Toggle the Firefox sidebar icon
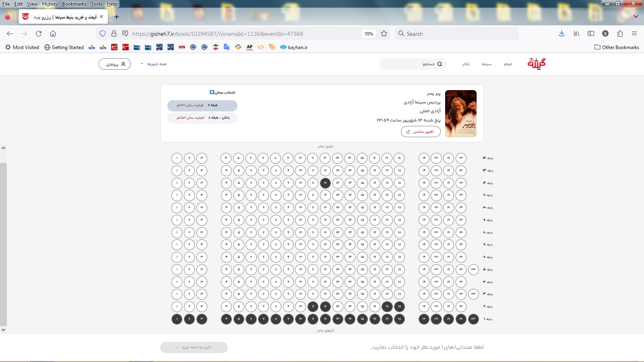This screenshot has width=644, height=362. 591,34
